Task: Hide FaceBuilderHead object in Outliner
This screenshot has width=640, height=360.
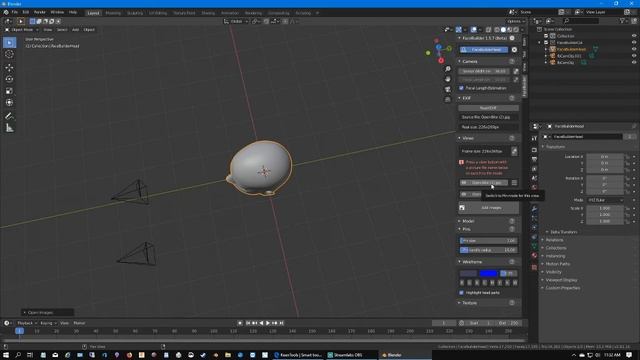Action: tap(634, 49)
